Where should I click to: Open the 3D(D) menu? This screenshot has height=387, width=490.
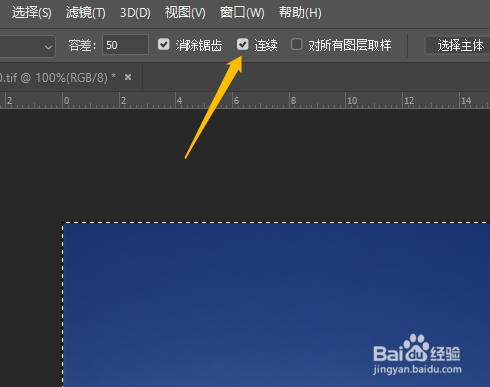(135, 13)
